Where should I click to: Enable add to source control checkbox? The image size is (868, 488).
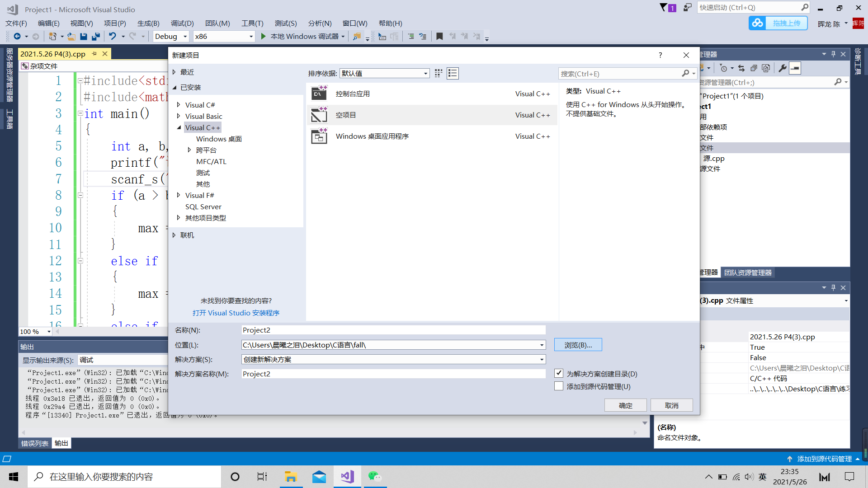click(x=559, y=386)
